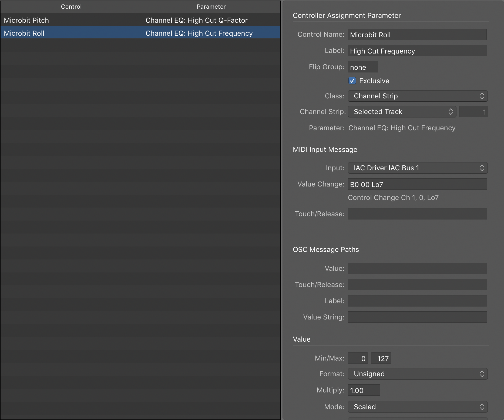Open the Input dropdown showing IAC Driver IAC Bus 1
This screenshot has width=504, height=420.
418,168
